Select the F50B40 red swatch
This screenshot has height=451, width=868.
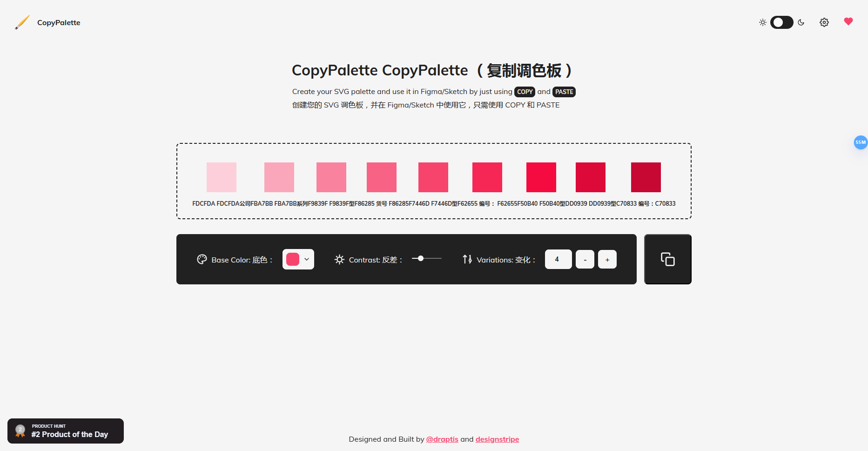pyautogui.click(x=541, y=177)
